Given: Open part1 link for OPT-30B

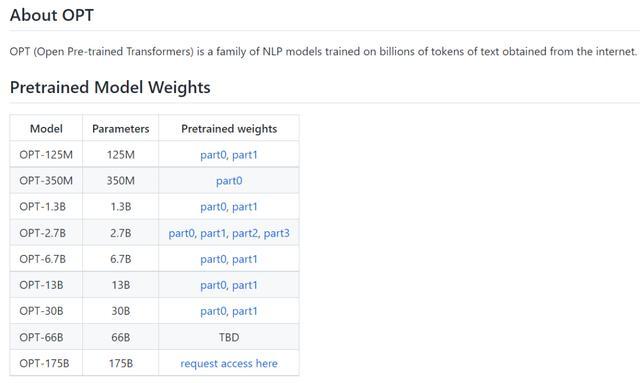Looking at the screenshot, I should pos(244,311).
